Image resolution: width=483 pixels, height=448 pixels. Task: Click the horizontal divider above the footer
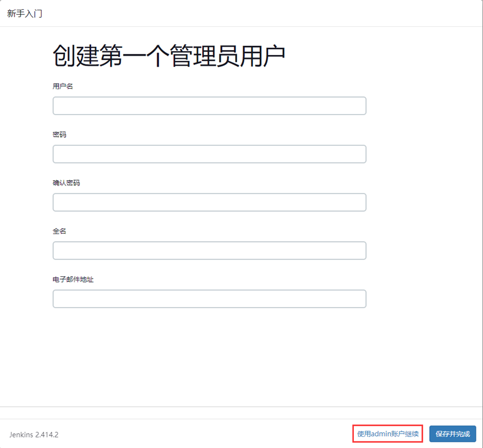tap(241, 407)
